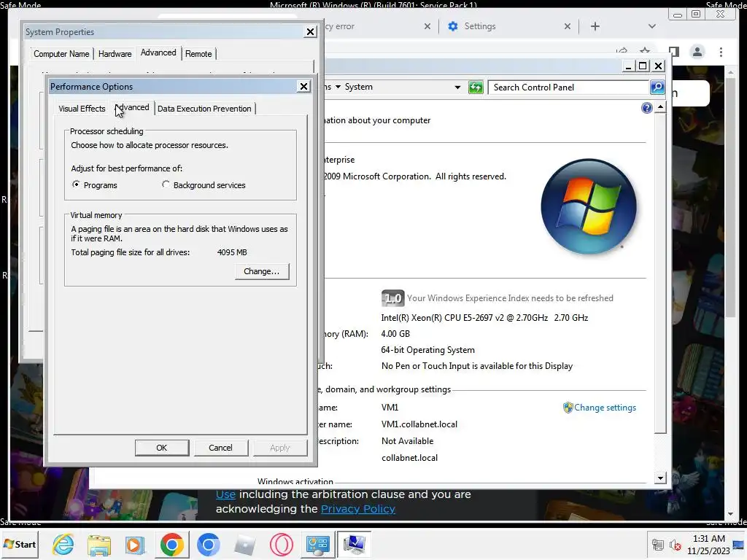Switch to Computer Name tab
The image size is (747, 560).
61,54
